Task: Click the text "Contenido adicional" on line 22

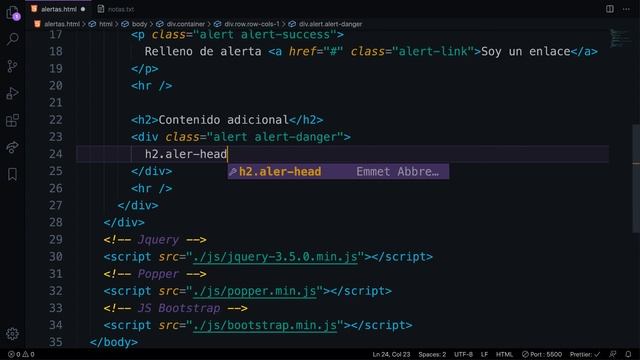Action: coord(223,120)
